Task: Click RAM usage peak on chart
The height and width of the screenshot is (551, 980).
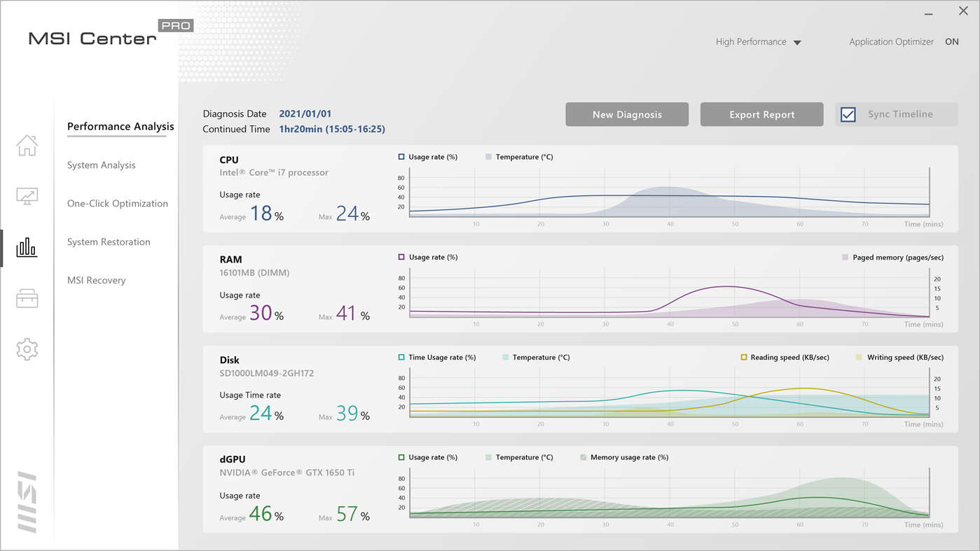Action: [x=729, y=286]
